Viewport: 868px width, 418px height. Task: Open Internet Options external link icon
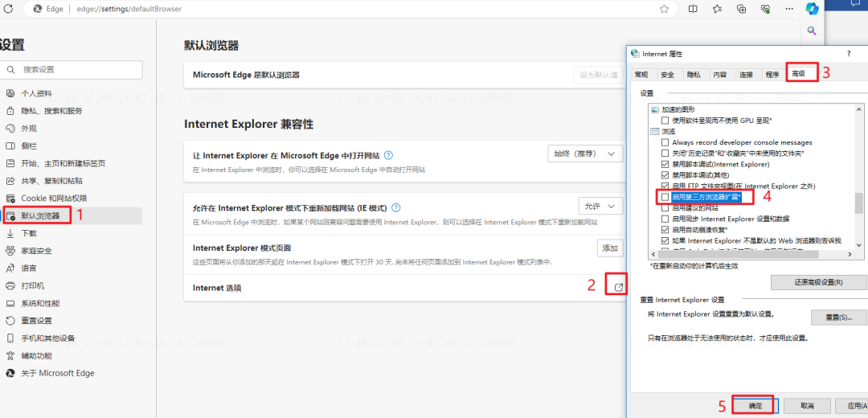click(619, 287)
